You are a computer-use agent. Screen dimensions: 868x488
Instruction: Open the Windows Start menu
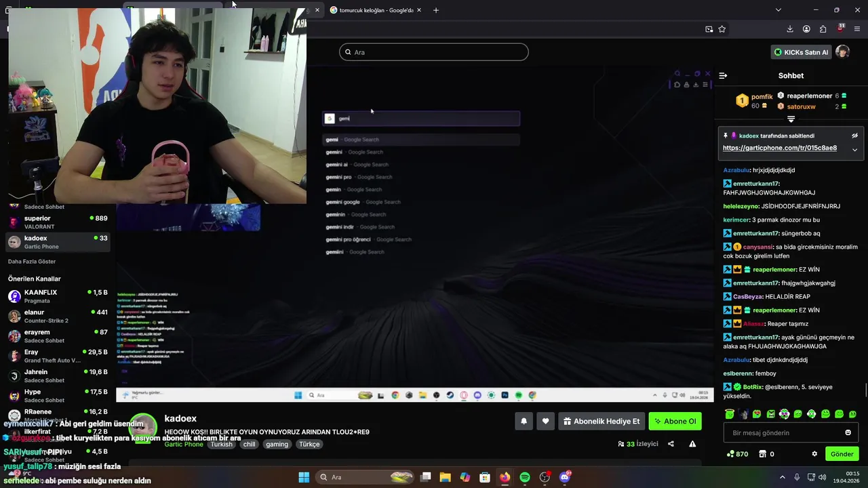point(304,477)
